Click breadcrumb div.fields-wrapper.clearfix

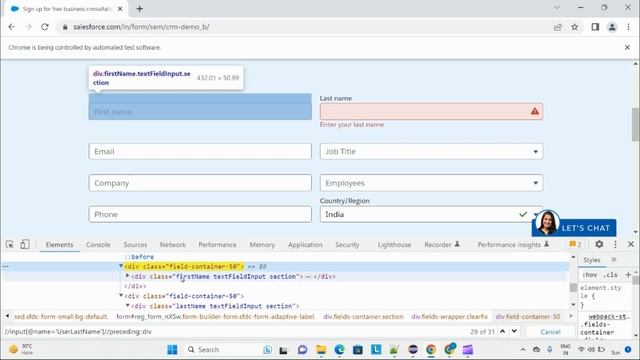pyautogui.click(x=449, y=317)
